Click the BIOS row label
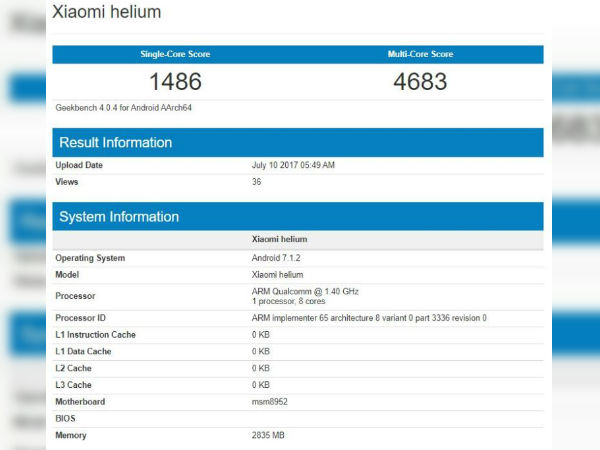600x450 pixels. tap(65, 419)
